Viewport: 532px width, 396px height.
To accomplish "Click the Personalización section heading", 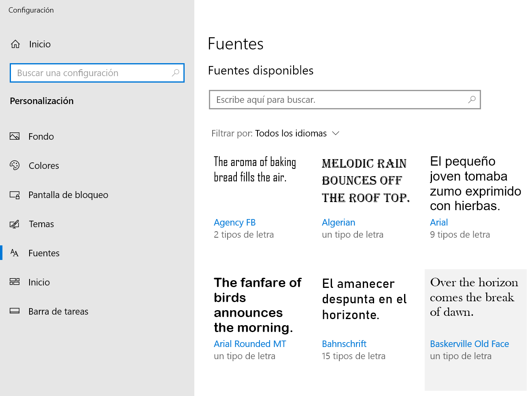I will click(x=42, y=101).
